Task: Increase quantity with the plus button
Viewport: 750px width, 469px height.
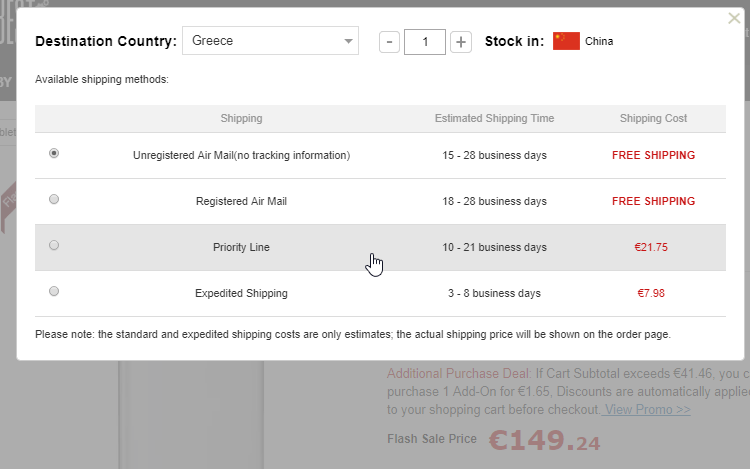Action: pos(460,42)
